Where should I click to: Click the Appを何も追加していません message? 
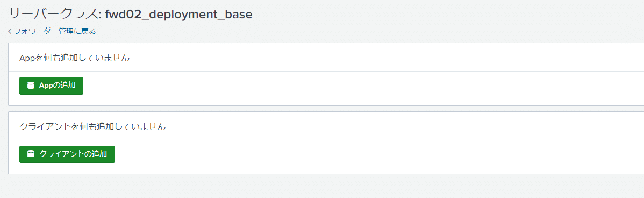tap(75, 58)
